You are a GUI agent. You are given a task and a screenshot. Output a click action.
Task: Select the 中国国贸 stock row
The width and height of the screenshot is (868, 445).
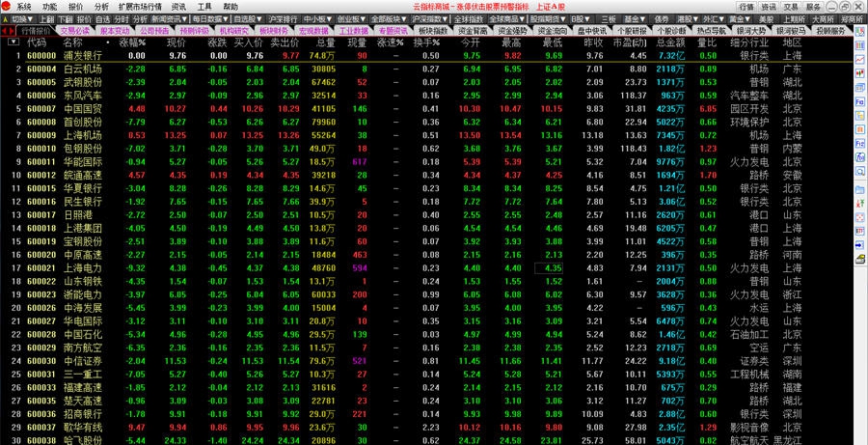point(426,109)
